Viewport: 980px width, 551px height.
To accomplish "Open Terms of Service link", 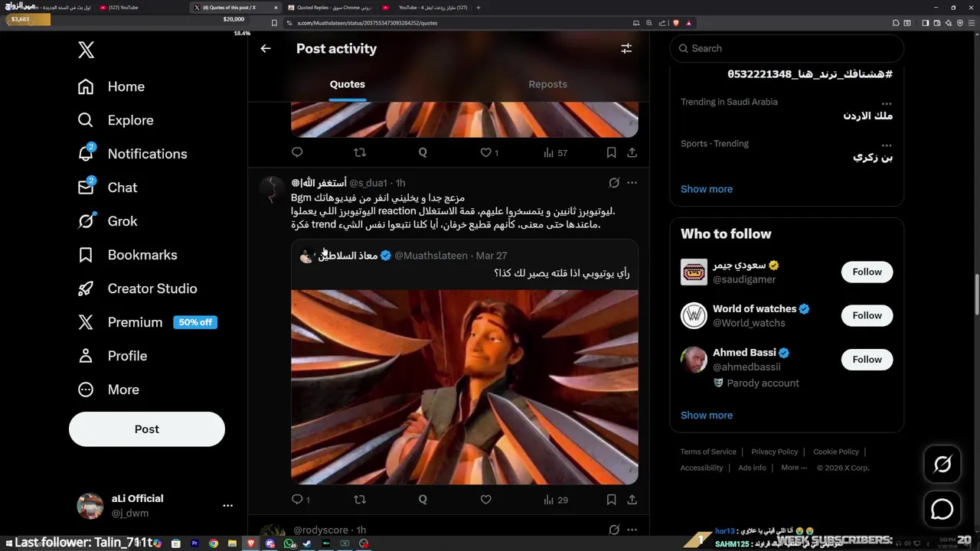I will click(708, 452).
